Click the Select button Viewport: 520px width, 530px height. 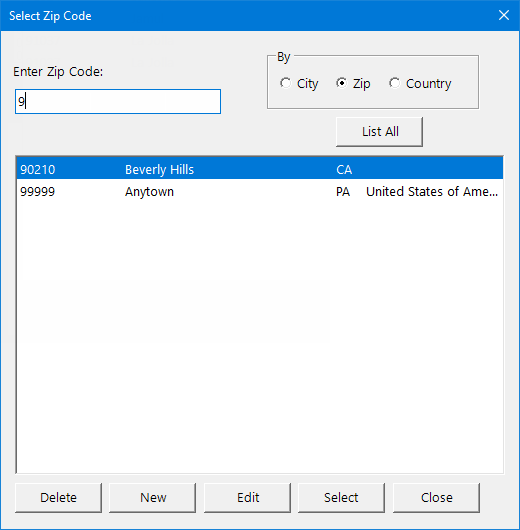[x=341, y=498]
